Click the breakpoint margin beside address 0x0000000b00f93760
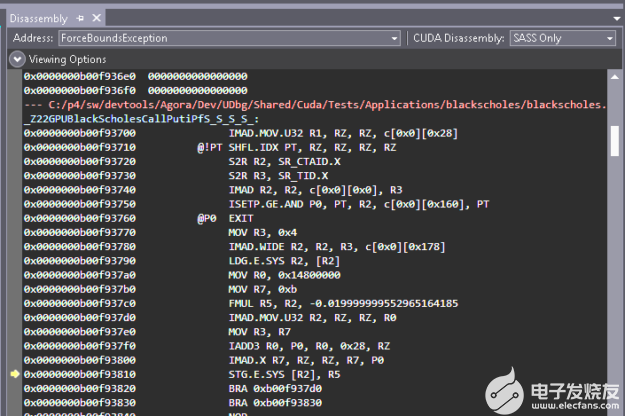This screenshot has height=416, width=625. click(15, 218)
